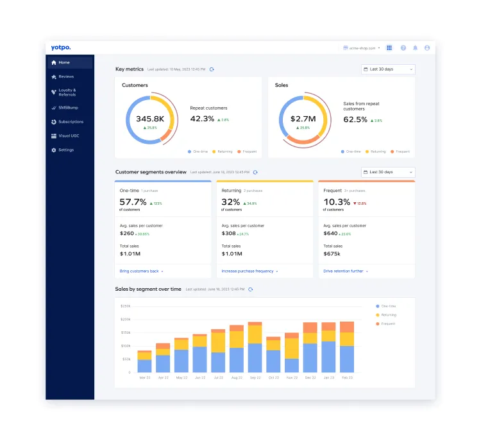The height and width of the screenshot is (448, 481).
Task: Open Key metrics Last 30 days dropdown
Action: click(388, 69)
